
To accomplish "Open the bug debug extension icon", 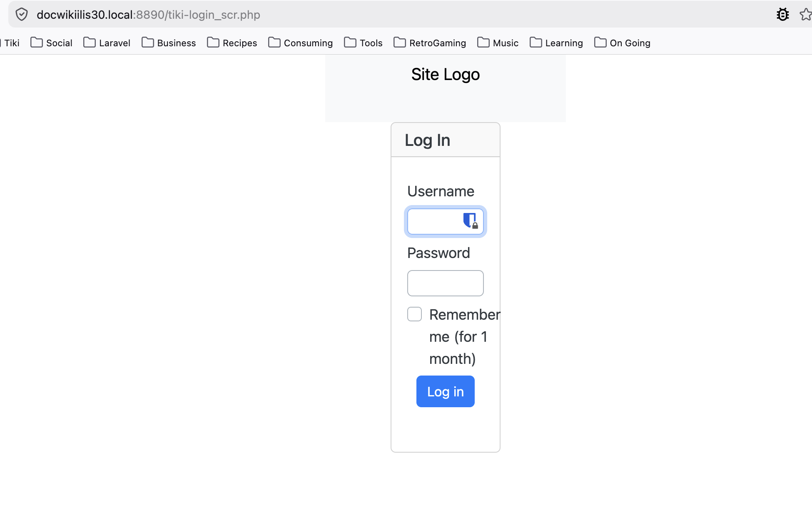I will 783,15.
